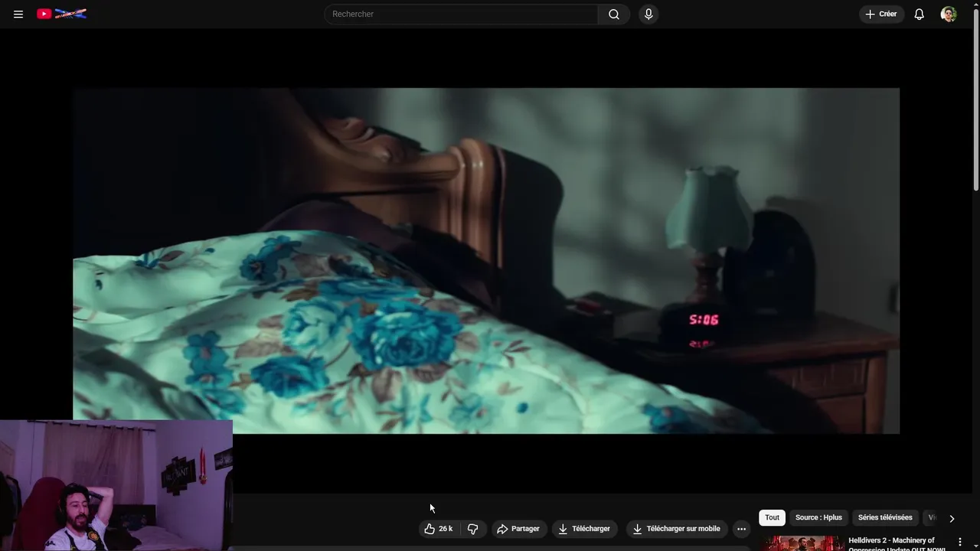Image resolution: width=980 pixels, height=551 pixels.
Task: Open more actions three-dot menu
Action: pos(741,529)
